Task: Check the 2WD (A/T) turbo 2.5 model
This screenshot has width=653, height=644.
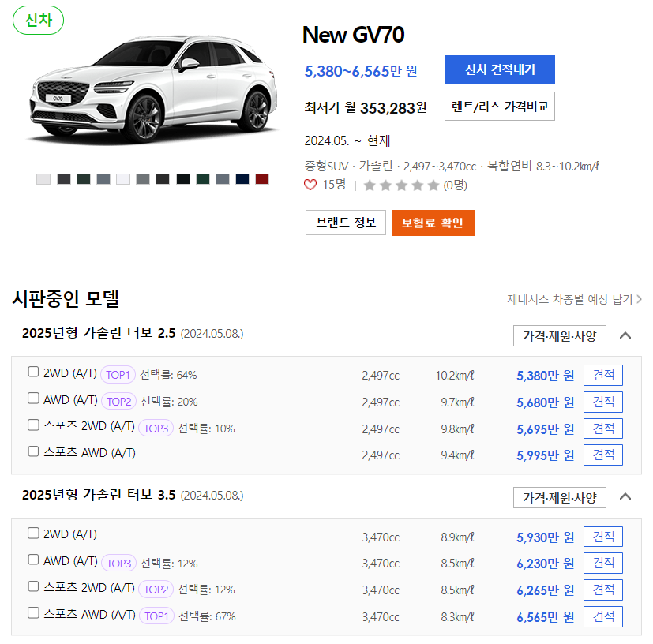Action: (x=32, y=374)
